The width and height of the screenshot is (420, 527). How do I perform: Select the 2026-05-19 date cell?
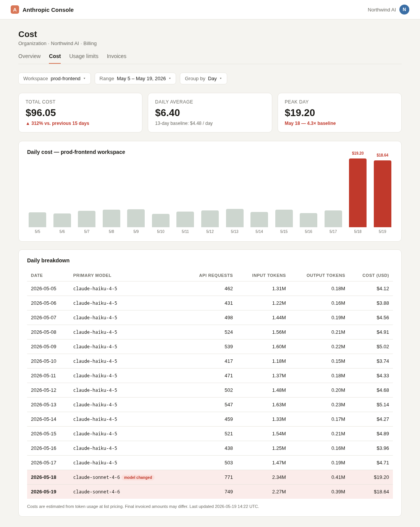coord(44,492)
